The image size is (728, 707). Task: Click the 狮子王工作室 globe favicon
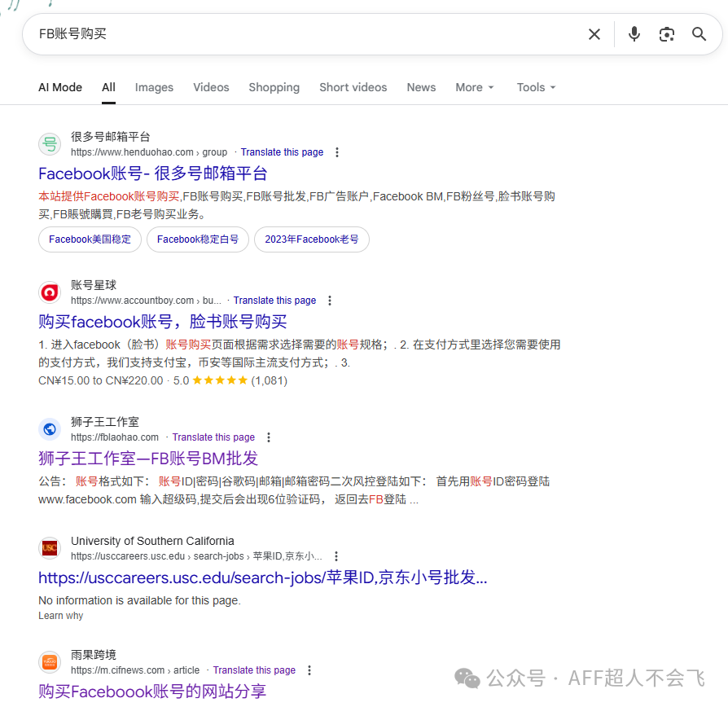49,428
